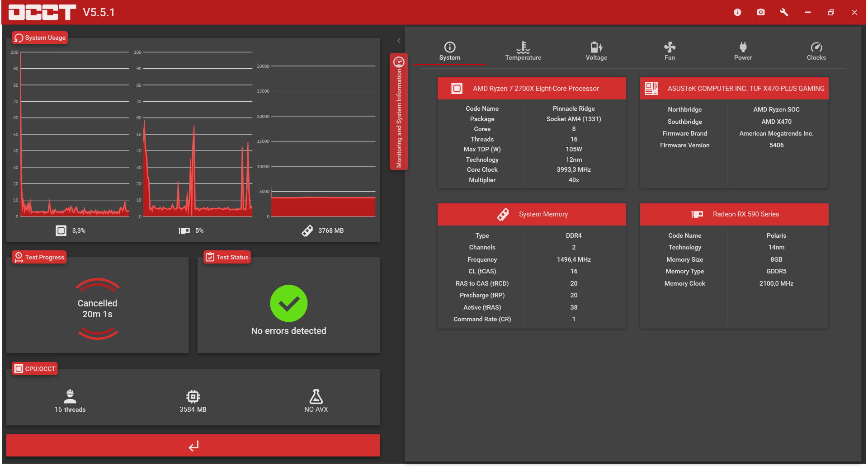Image resolution: width=868 pixels, height=470 pixels.
Task: Click the 3768 MB memory usage value
Action: click(x=331, y=230)
